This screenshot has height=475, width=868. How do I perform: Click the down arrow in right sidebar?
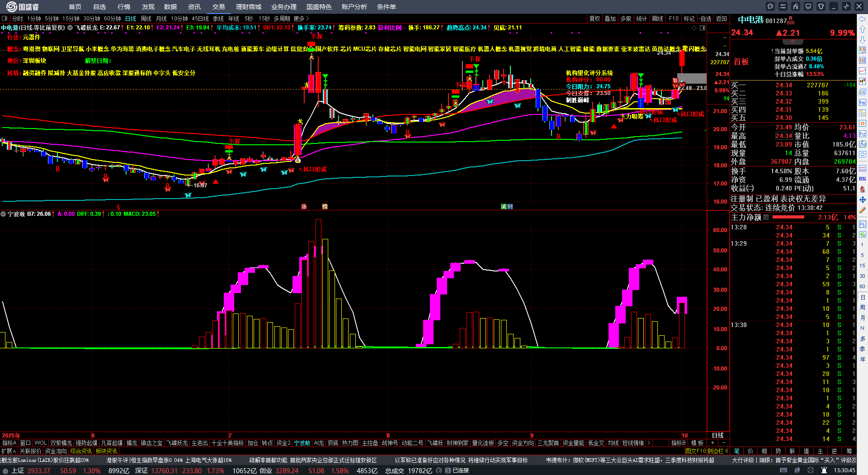[x=863, y=40]
